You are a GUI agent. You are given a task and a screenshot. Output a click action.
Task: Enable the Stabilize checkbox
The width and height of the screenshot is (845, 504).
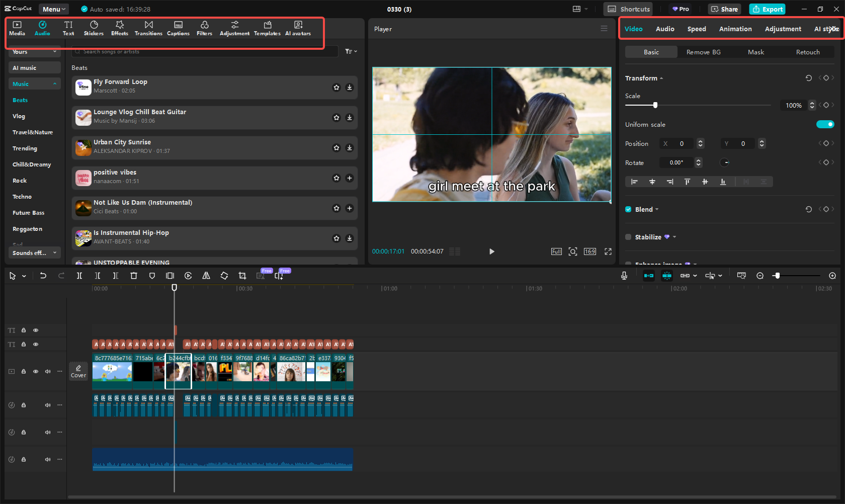click(x=628, y=237)
